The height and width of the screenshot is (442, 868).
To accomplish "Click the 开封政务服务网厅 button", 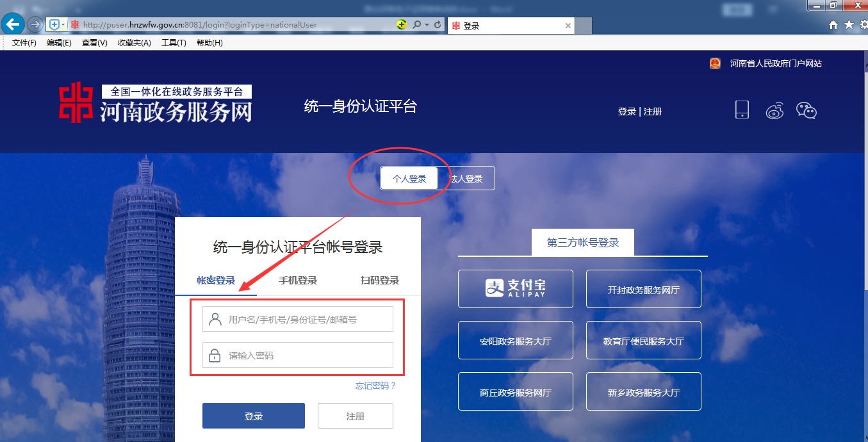I will coord(643,288).
